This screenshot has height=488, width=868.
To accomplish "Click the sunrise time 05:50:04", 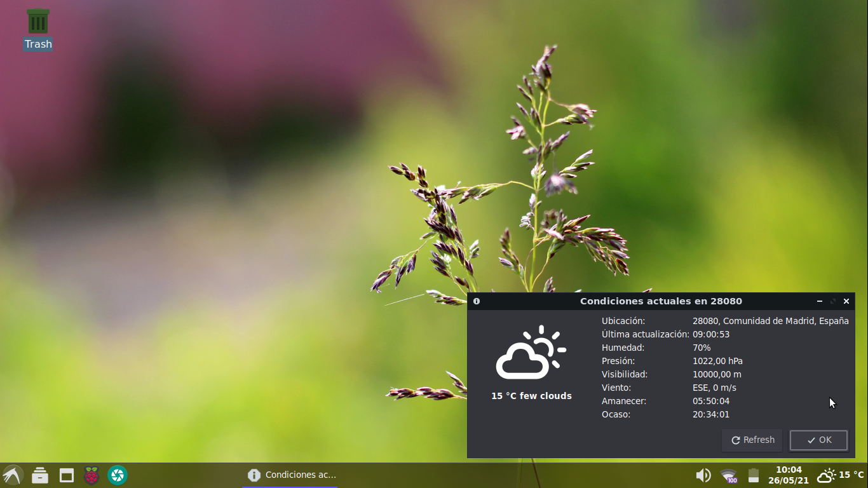I will pos(711,401).
